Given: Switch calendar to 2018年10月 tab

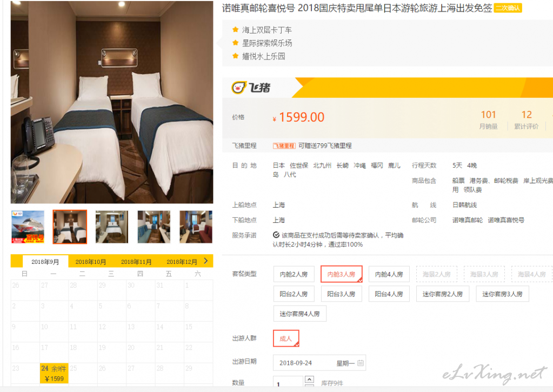Looking at the screenshot, I should point(91,262).
